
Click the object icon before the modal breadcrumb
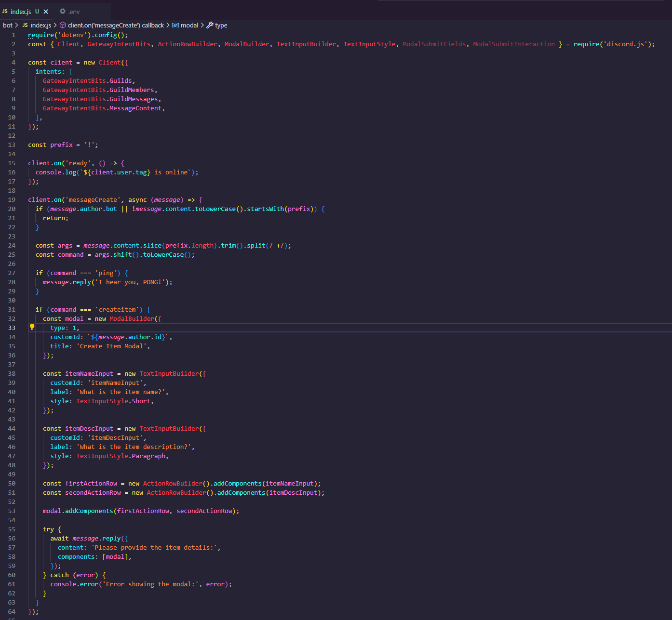point(175,25)
